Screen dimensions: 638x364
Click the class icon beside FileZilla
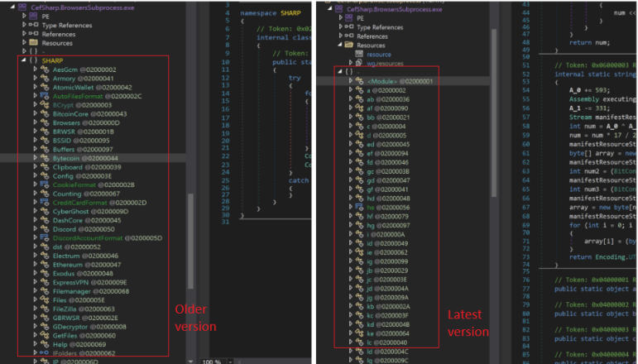pos(45,309)
